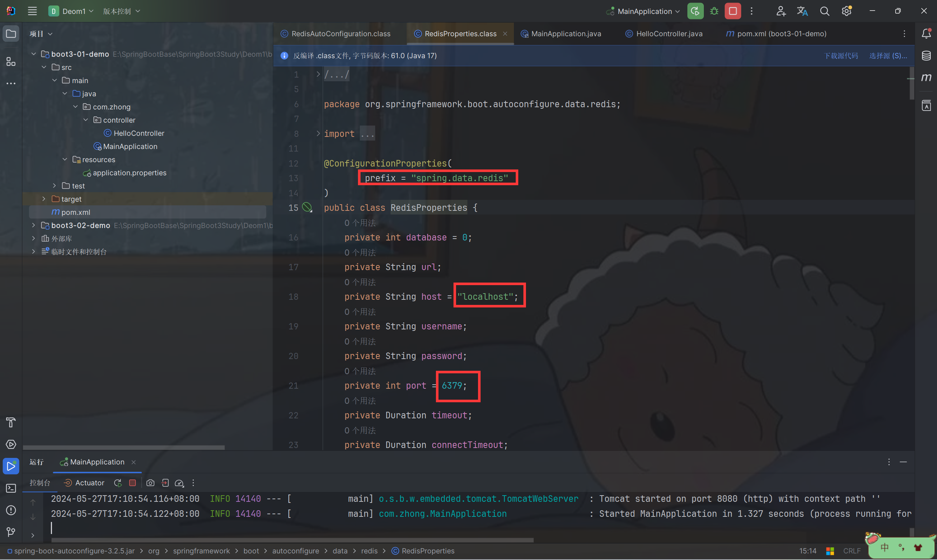937x560 pixels.
Task: Open the Database tool window icon
Action: (x=926, y=56)
